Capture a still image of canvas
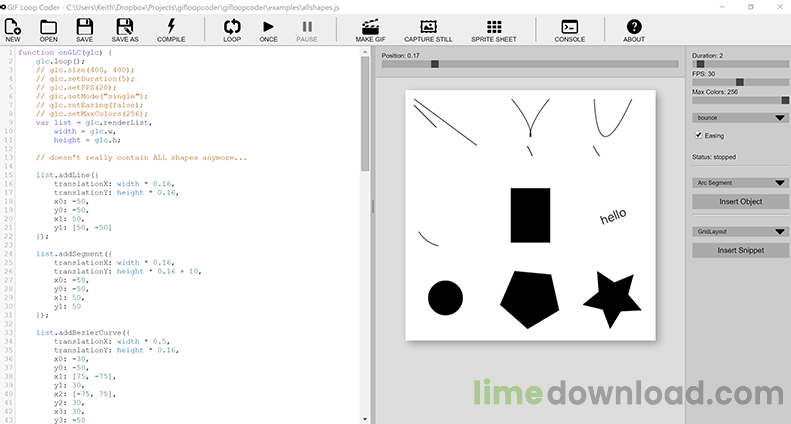Viewport: 791px width, 424px height. (x=428, y=29)
